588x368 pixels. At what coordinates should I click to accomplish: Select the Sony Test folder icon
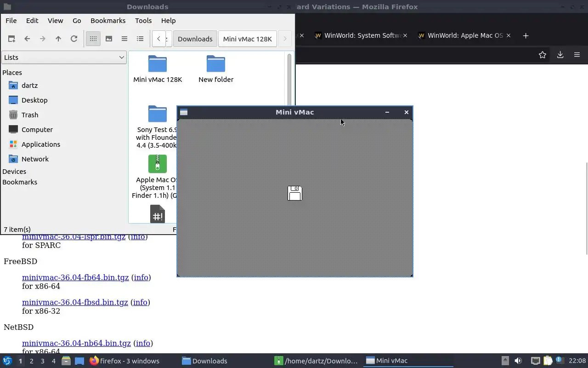tap(158, 114)
